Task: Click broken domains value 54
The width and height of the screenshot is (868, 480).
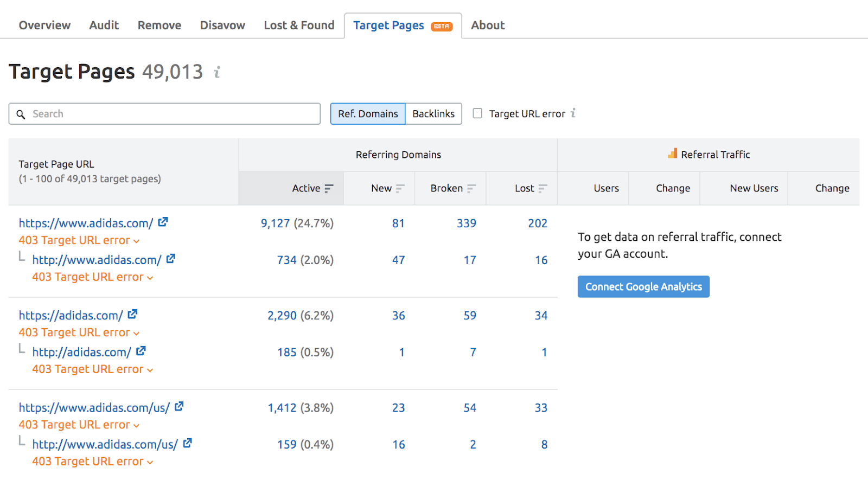Action: click(x=470, y=408)
